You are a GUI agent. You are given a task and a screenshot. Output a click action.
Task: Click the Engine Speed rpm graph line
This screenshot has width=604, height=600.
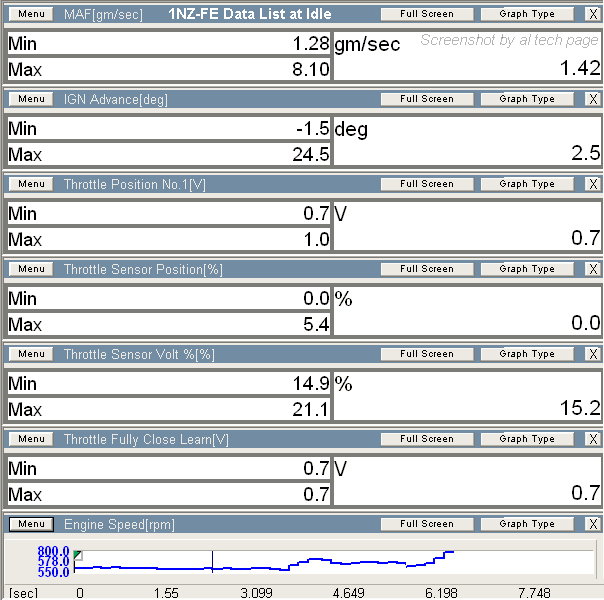[x=150, y=567]
